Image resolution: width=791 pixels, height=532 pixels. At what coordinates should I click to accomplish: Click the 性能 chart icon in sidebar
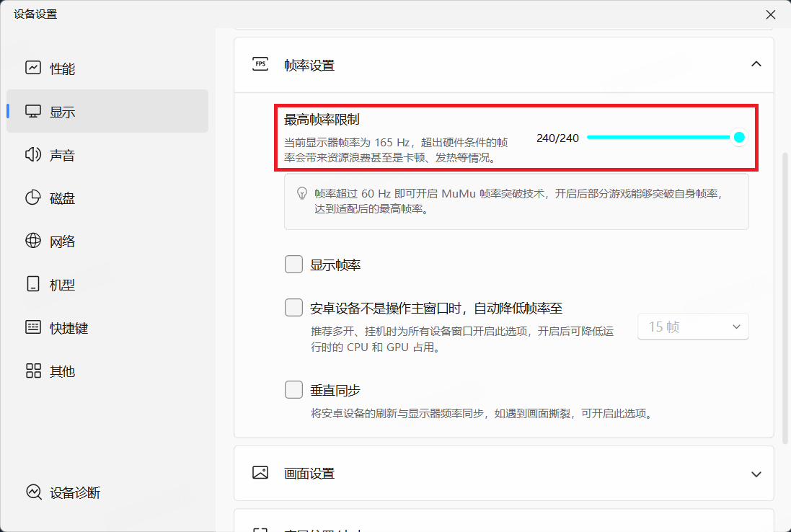click(33, 68)
